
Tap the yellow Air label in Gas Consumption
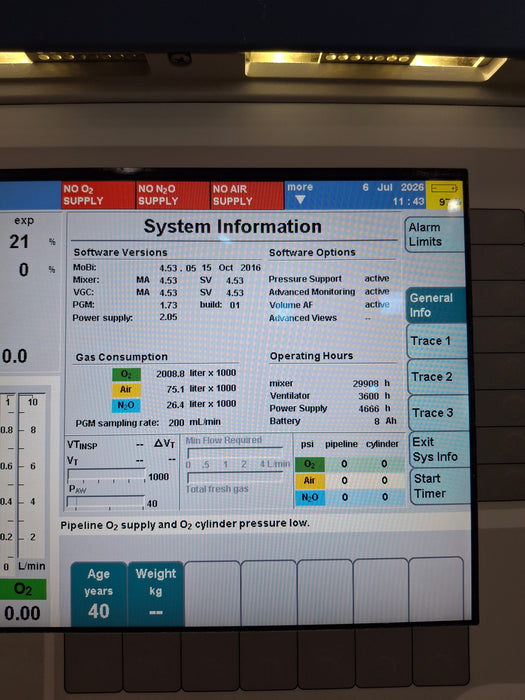point(126,390)
